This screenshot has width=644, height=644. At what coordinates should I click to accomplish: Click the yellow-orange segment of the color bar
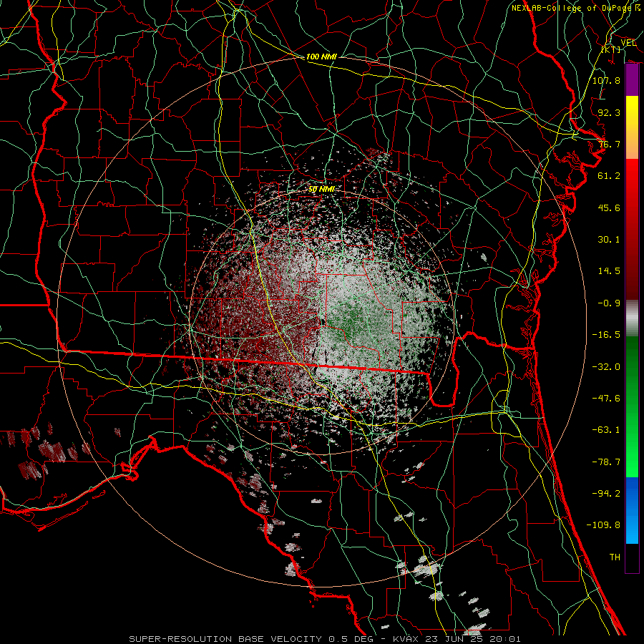click(x=632, y=127)
